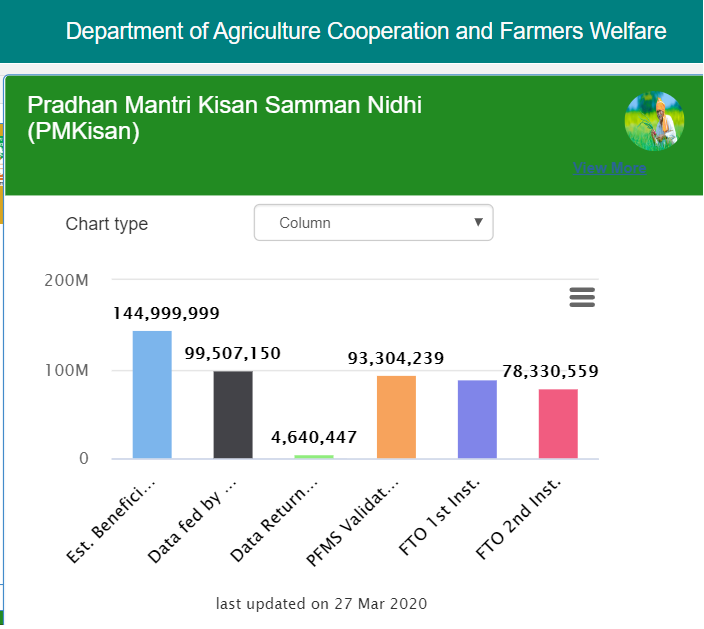This screenshot has height=629, width=704.
Task: Click the 144,999,999 data label
Action: (166, 313)
